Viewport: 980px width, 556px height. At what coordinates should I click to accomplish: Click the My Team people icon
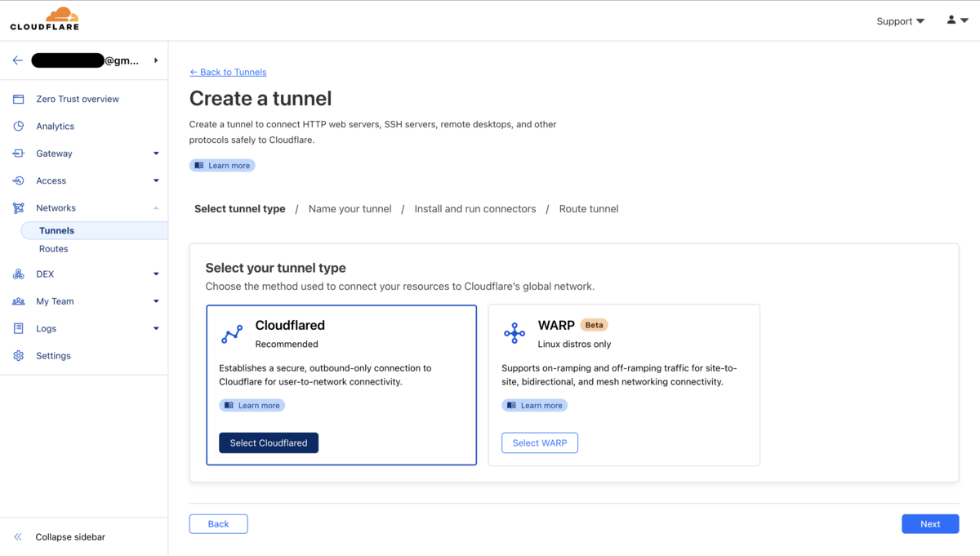[18, 301]
